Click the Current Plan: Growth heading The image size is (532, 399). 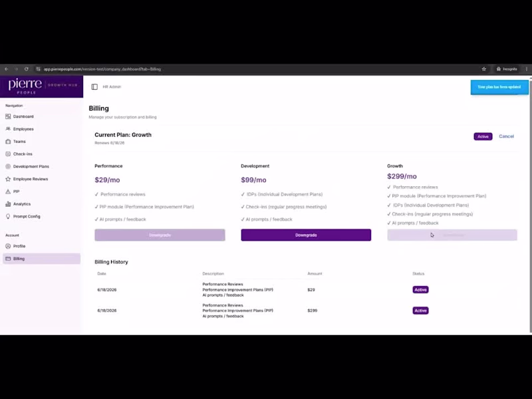point(123,135)
